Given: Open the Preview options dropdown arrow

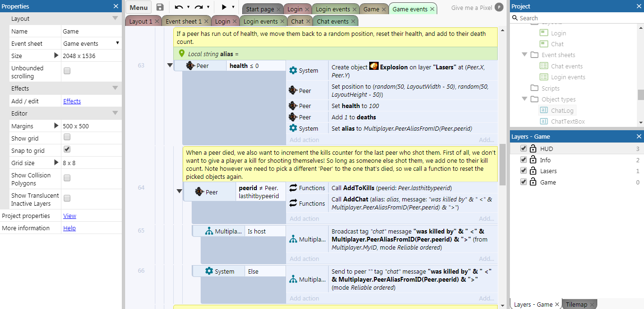Looking at the screenshot, I should coord(233,7).
